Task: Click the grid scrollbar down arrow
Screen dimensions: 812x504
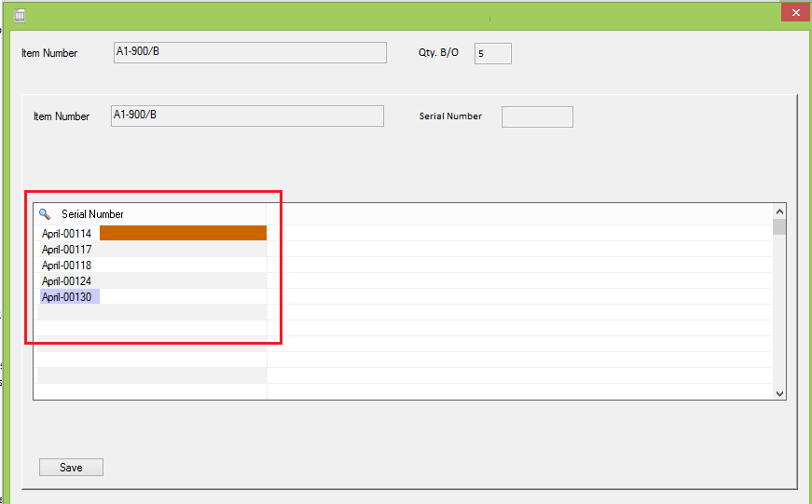Action: pyautogui.click(x=779, y=393)
